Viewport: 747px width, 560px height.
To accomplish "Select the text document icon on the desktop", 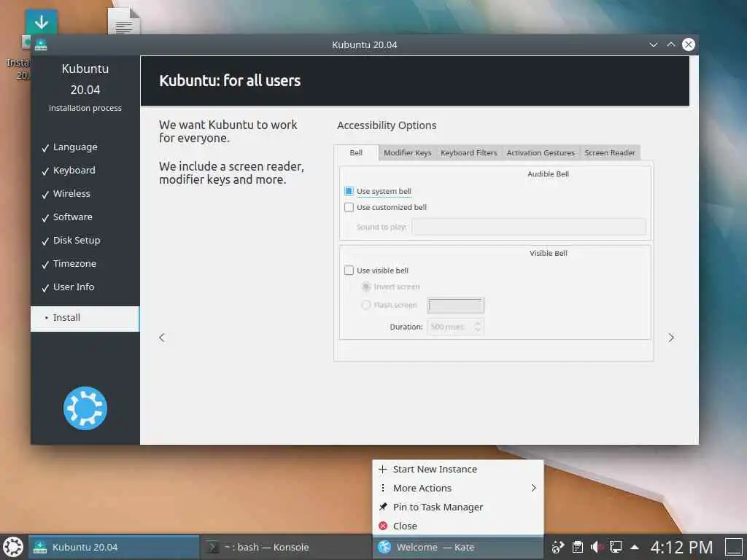I will point(124,21).
